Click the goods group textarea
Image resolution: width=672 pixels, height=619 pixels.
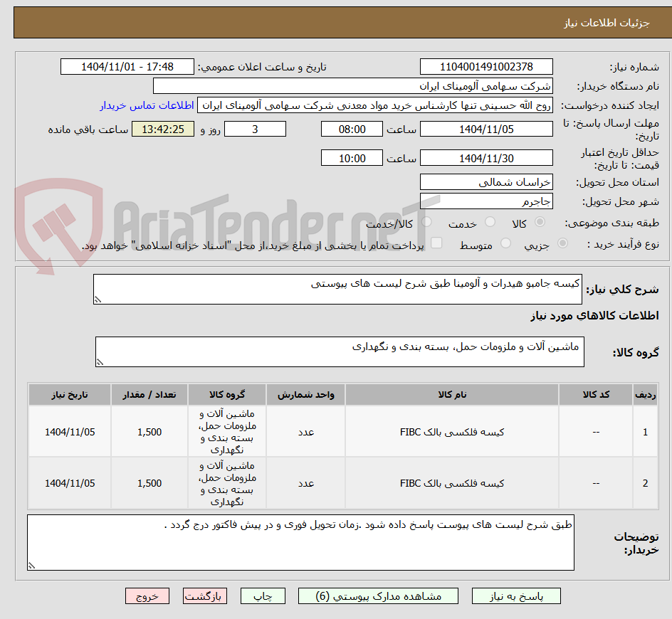click(x=340, y=351)
